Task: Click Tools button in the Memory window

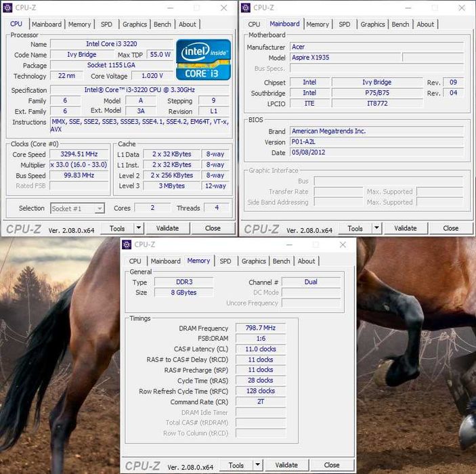Action: point(236,465)
